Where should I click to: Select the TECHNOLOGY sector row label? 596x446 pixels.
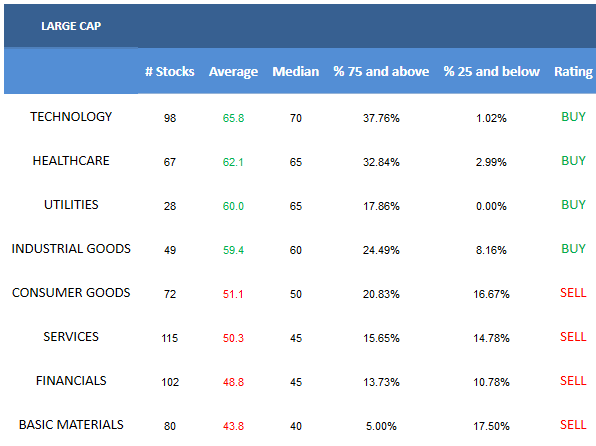tap(71, 117)
